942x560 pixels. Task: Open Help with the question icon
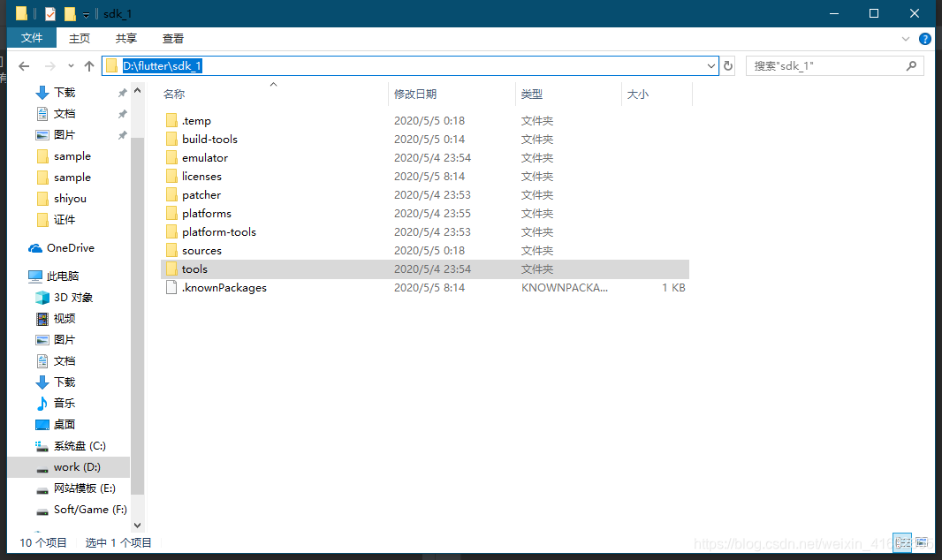[x=925, y=39]
